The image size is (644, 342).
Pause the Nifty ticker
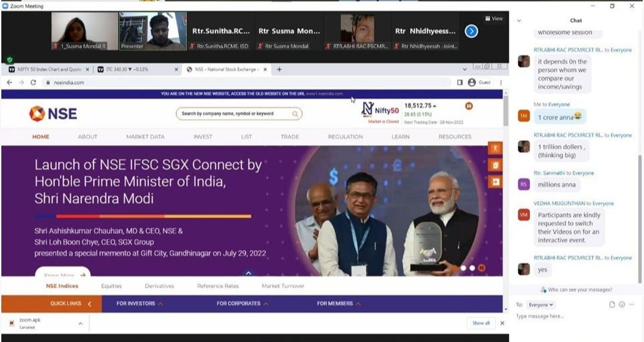[x=468, y=106]
